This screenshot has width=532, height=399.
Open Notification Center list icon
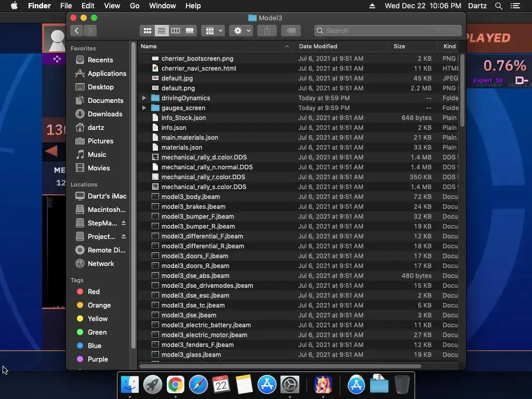coord(515,6)
